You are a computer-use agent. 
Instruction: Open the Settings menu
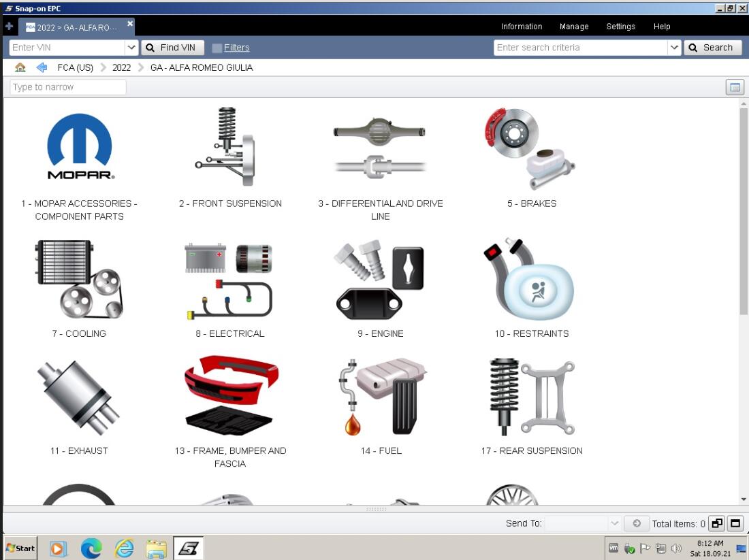tap(620, 27)
